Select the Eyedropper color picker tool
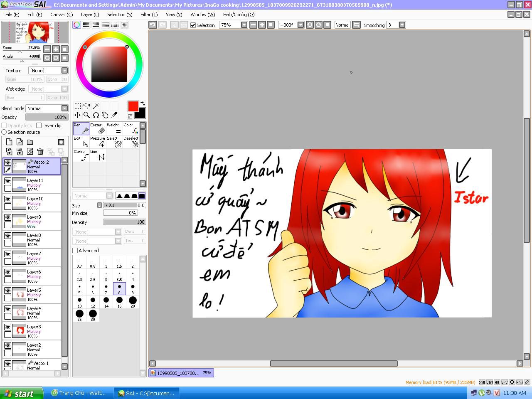This screenshot has width=532, height=399. (114, 115)
